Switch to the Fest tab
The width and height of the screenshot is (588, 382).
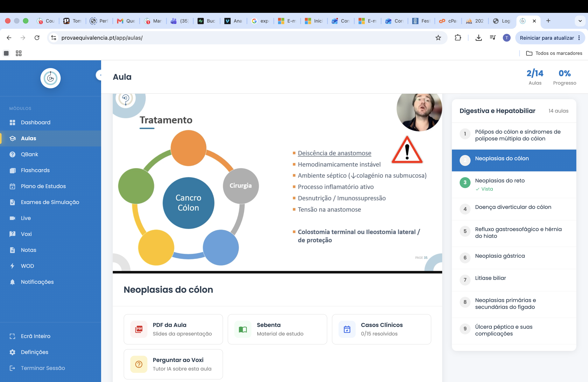click(x=421, y=21)
